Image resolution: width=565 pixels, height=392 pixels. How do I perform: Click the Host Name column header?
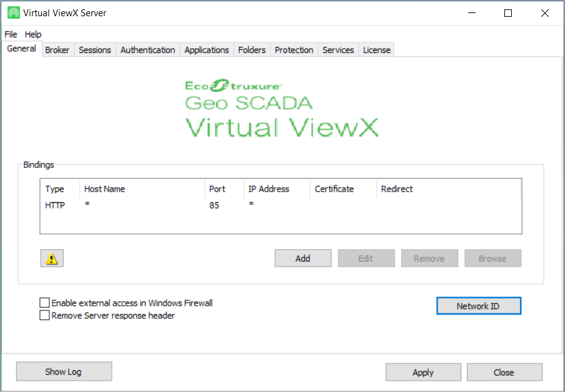(x=104, y=189)
